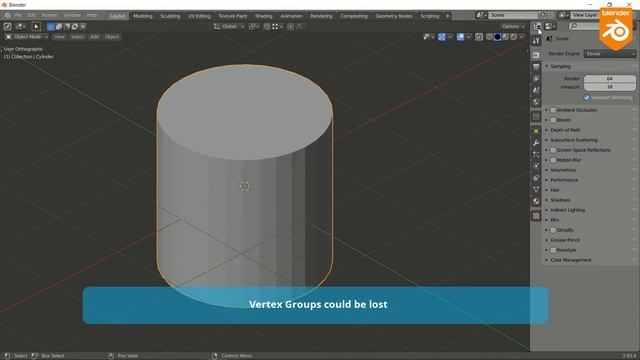Open the Render properties tab icon
Screen dimensions: 640x360
point(536,55)
